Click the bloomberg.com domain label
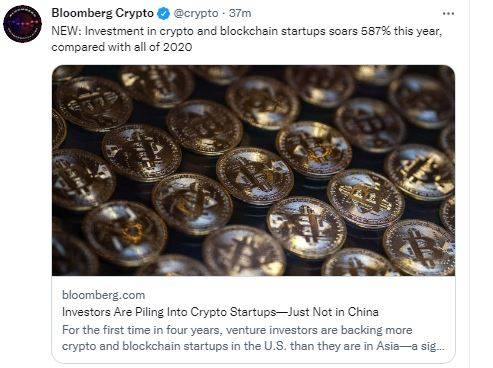 (103, 295)
